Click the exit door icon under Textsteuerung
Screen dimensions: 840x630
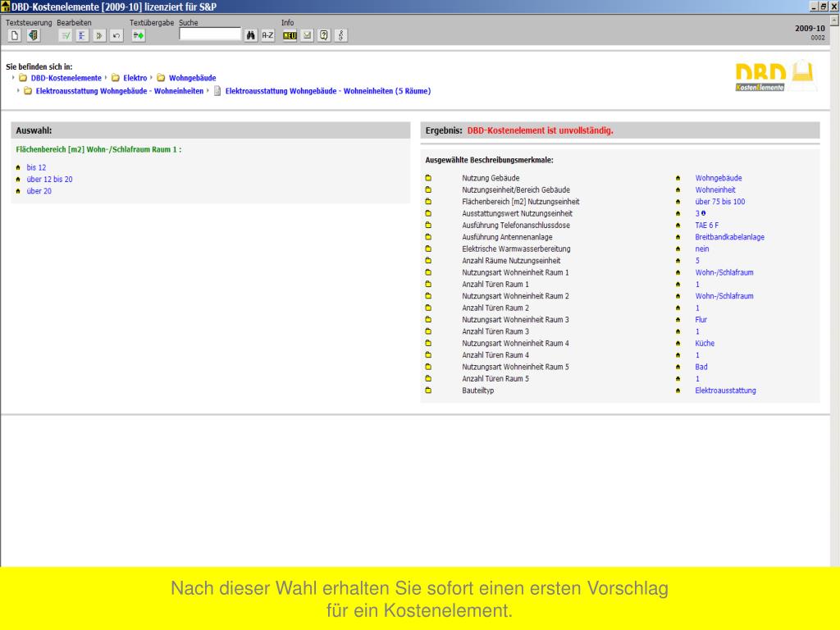[x=33, y=35]
